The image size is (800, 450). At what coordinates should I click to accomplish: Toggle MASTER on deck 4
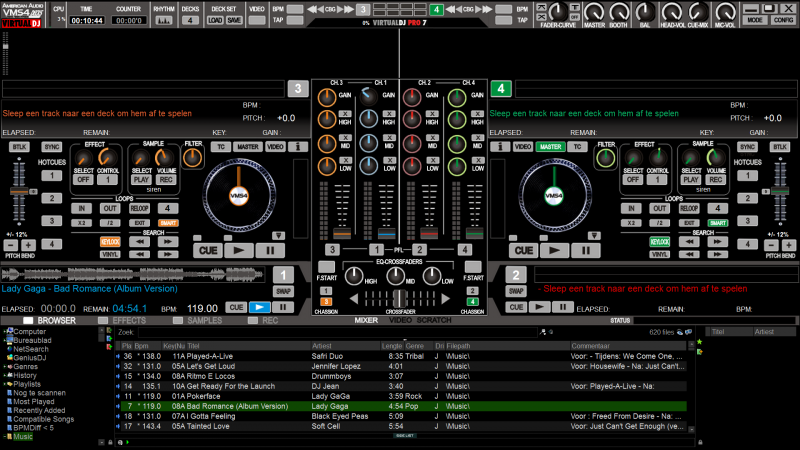click(550, 147)
